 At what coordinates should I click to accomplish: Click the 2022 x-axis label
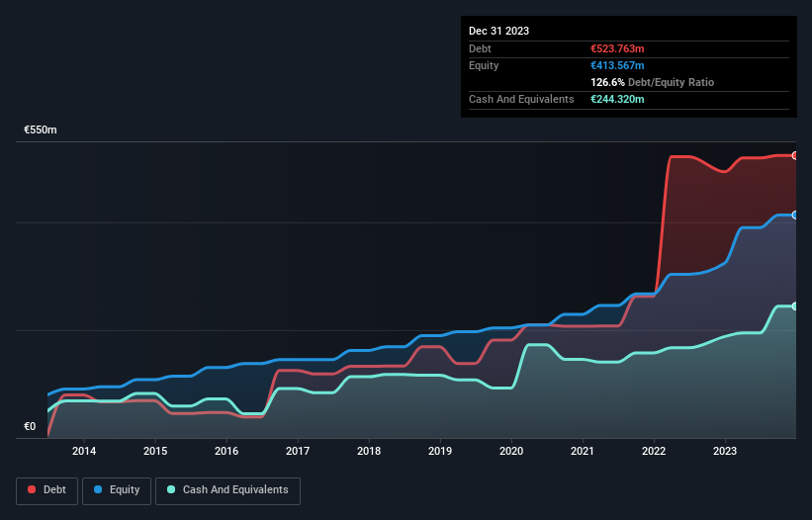tap(654, 451)
